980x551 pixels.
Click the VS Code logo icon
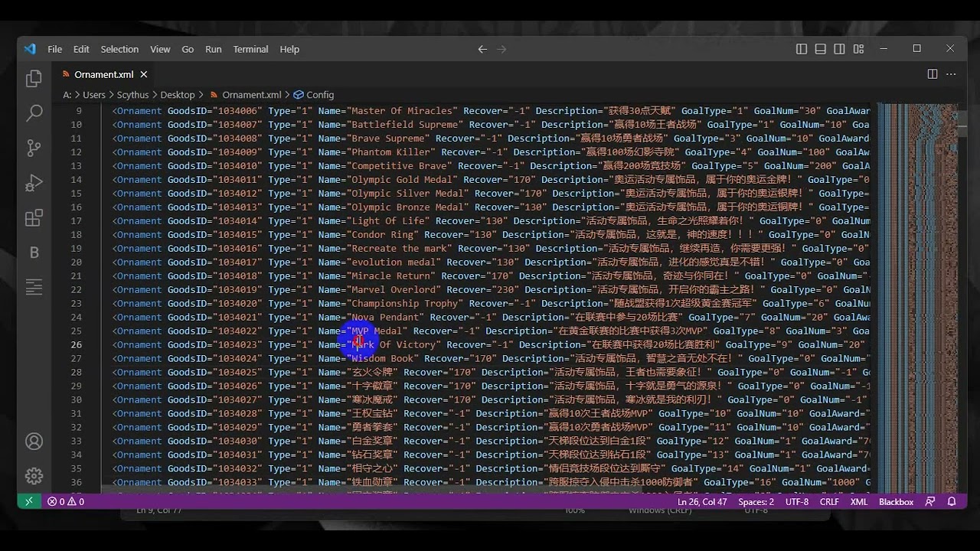pyautogui.click(x=30, y=49)
